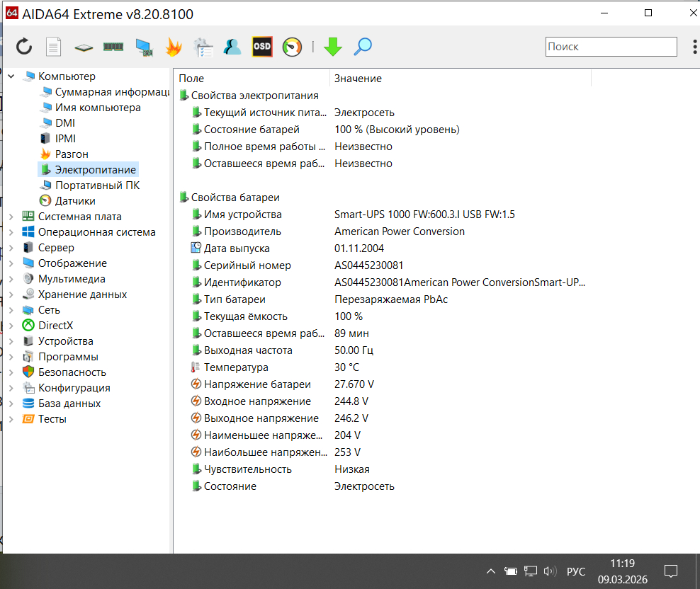Click the magnifier search icon
Image resolution: width=700 pixels, height=589 pixels.
tap(363, 47)
